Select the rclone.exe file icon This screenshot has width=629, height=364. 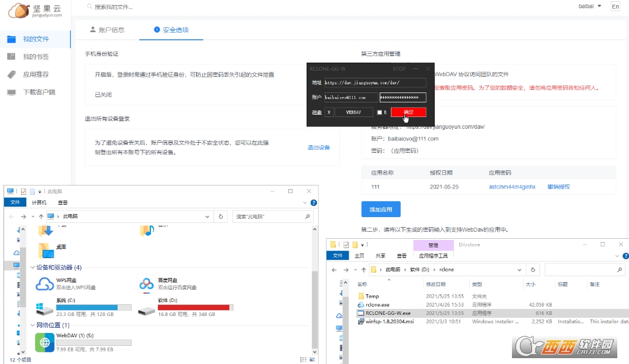click(361, 305)
